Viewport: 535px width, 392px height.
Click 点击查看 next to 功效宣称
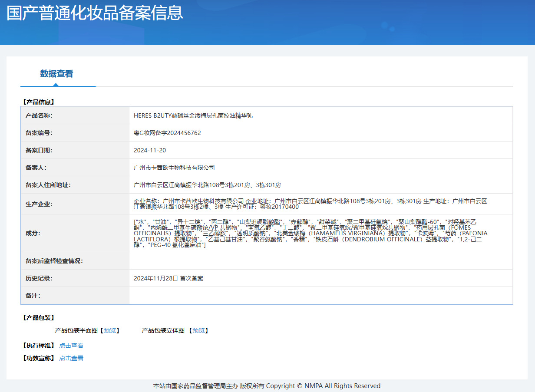[71, 358]
